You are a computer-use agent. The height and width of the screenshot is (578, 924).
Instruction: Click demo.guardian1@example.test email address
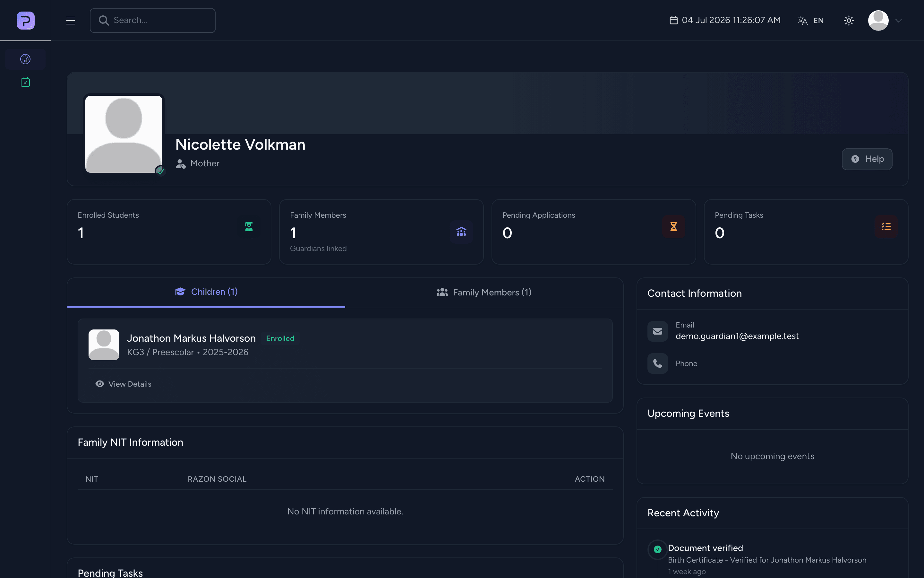[737, 337]
